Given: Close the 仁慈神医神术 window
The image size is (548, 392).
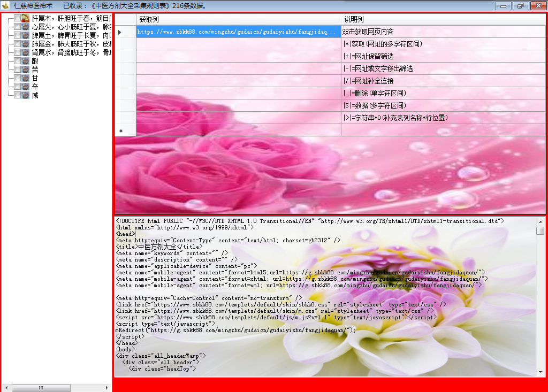Looking at the screenshot, I should point(538,5).
